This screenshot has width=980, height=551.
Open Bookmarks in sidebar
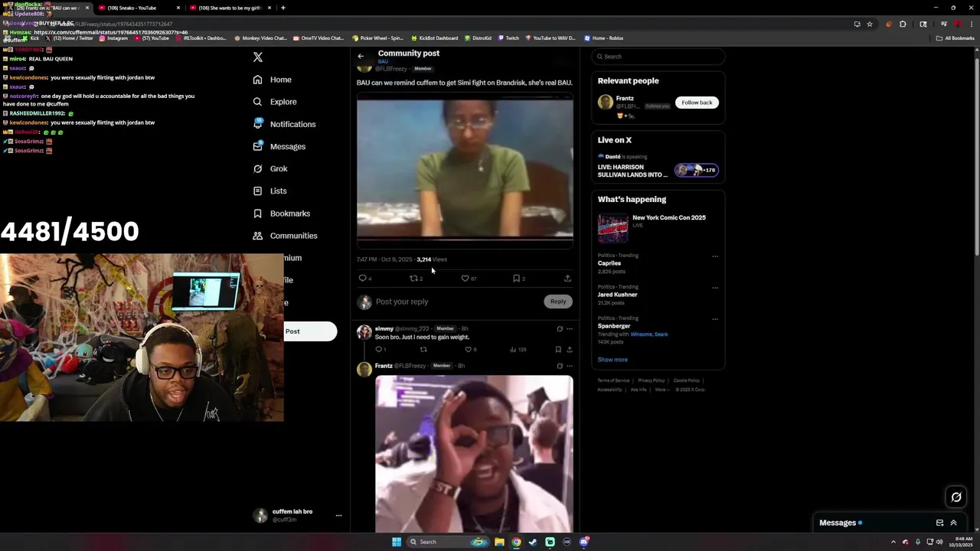[x=281, y=214]
